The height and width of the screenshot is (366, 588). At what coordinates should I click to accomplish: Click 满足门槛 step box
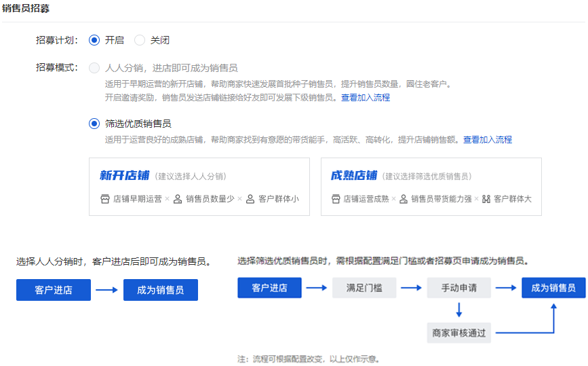pos(364,288)
